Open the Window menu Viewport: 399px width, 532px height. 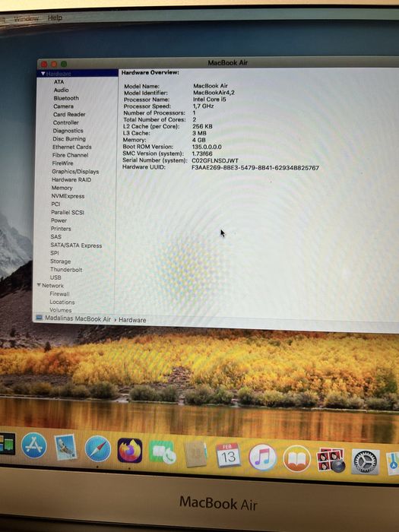point(26,18)
